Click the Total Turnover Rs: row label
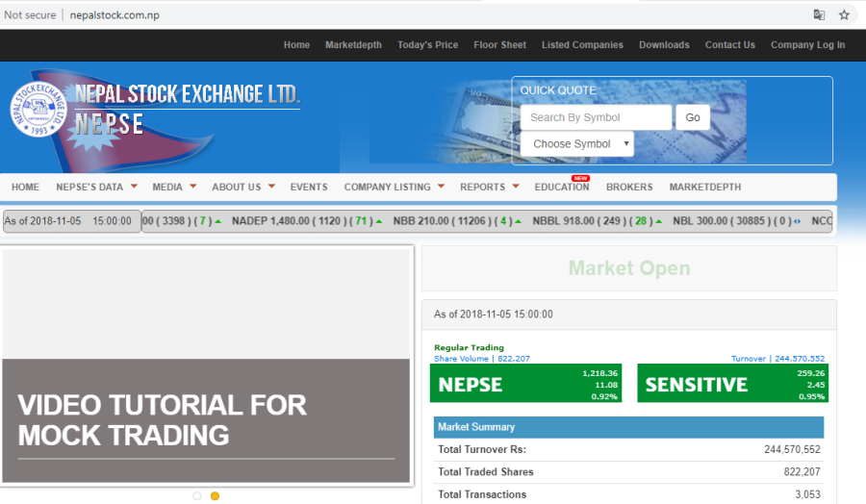Screen dimensions: 866x504 click(482, 449)
